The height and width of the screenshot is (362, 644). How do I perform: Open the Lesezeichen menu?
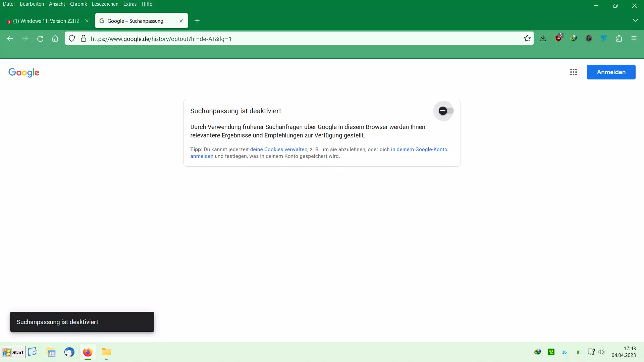coord(105,4)
